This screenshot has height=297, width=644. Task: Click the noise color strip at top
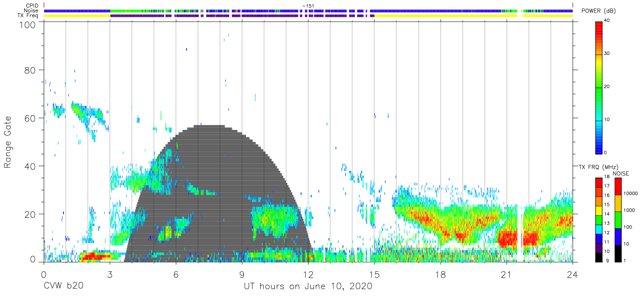(x=308, y=10)
